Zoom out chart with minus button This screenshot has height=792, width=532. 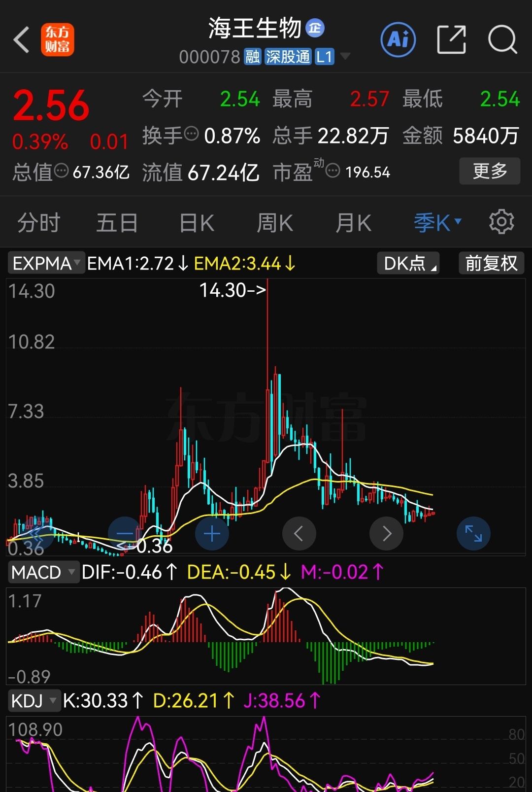point(125,533)
